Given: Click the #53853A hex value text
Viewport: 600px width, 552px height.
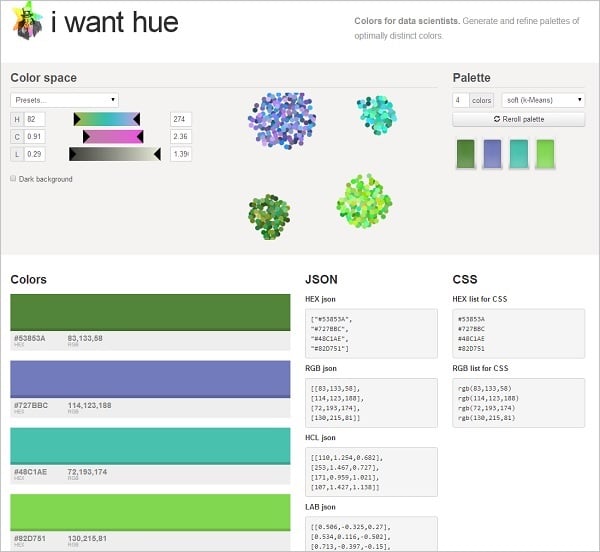Looking at the screenshot, I should 30,338.
